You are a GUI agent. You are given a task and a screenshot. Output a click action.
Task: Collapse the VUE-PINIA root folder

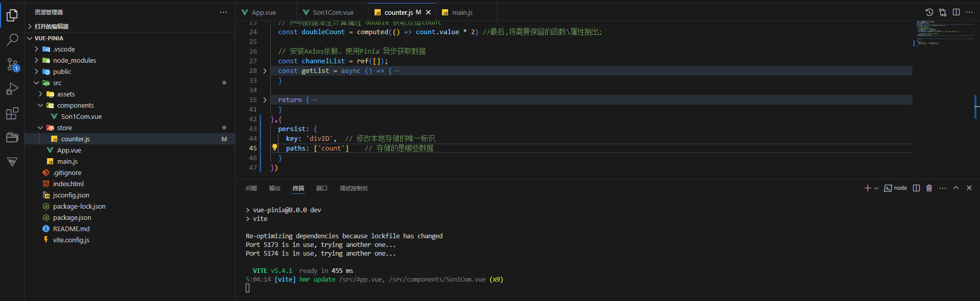(130, 38)
